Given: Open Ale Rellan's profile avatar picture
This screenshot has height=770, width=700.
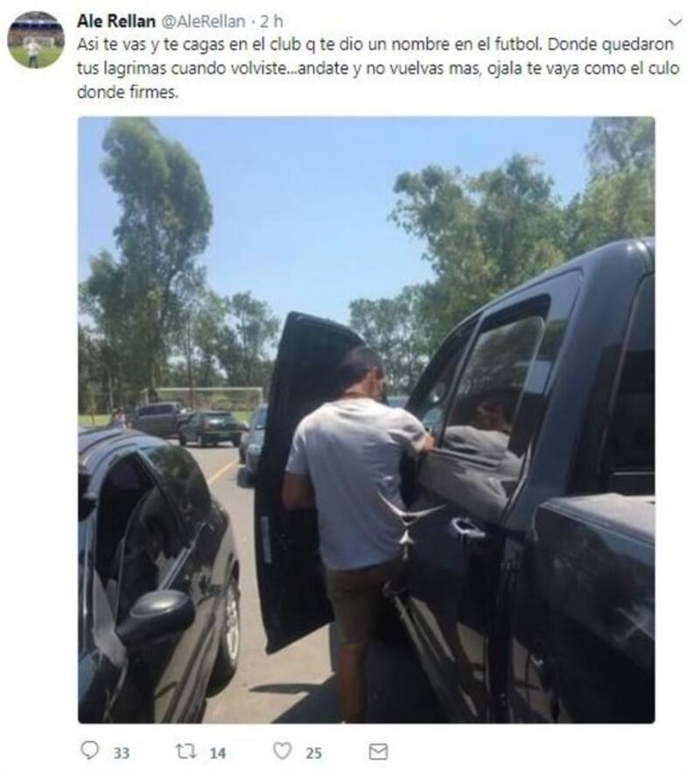Looking at the screenshot, I should tap(36, 39).
